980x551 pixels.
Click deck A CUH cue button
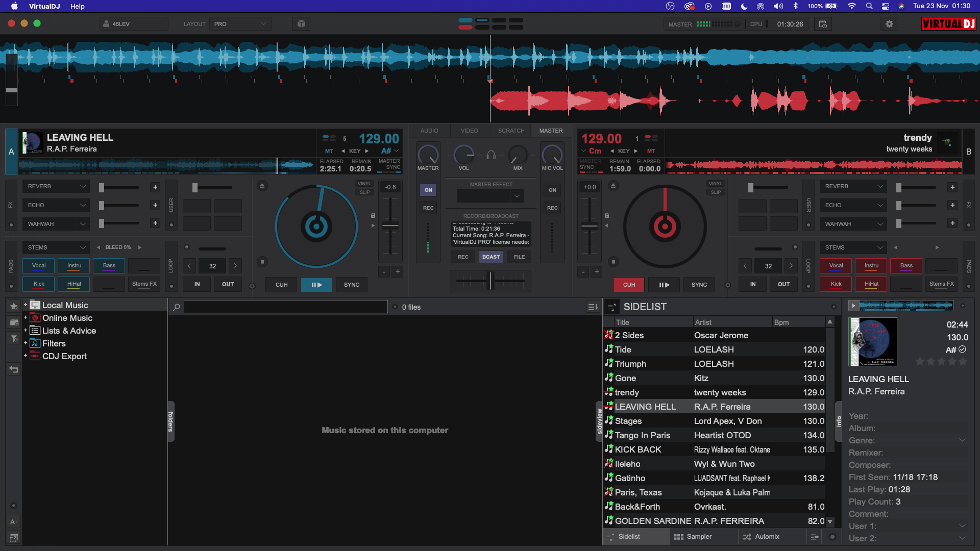tap(281, 285)
